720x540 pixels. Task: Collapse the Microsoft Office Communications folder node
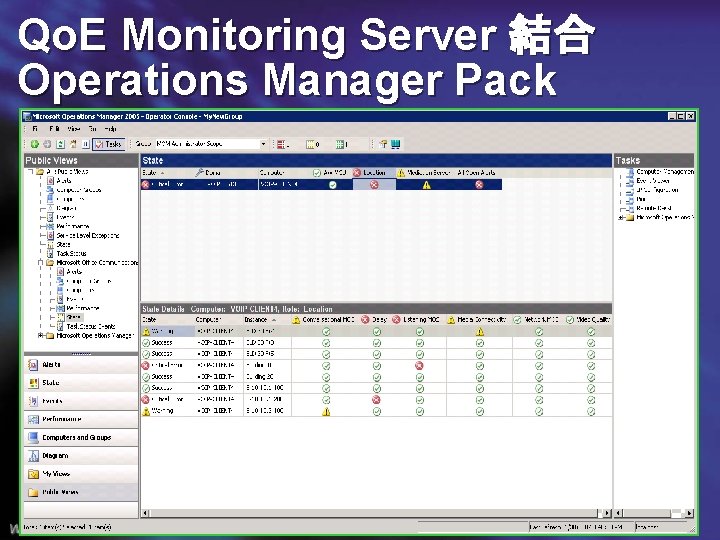pos(40,263)
